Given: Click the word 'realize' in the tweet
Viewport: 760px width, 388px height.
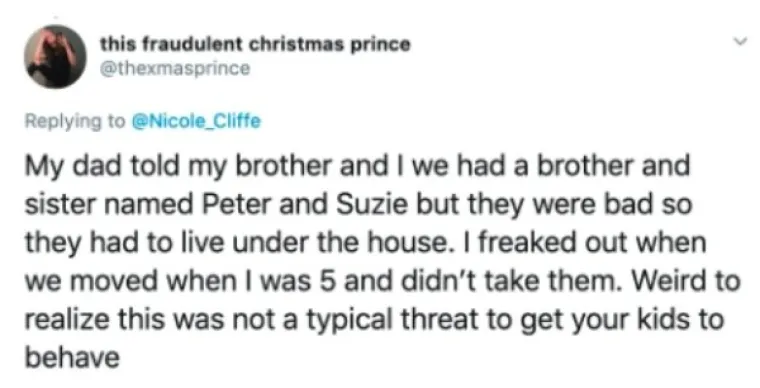Looking at the screenshot, I should [62, 320].
